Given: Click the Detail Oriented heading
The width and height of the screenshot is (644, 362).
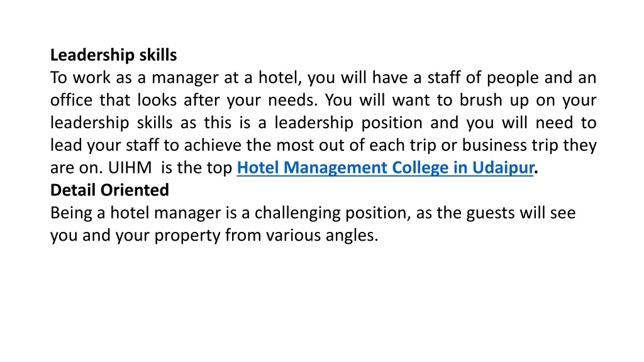Looking at the screenshot, I should (109, 190).
